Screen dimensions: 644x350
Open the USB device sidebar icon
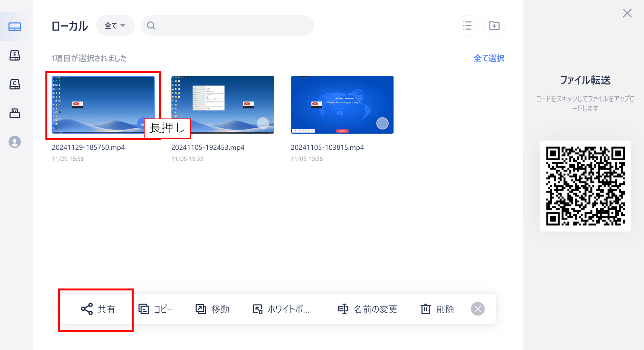coord(15,113)
